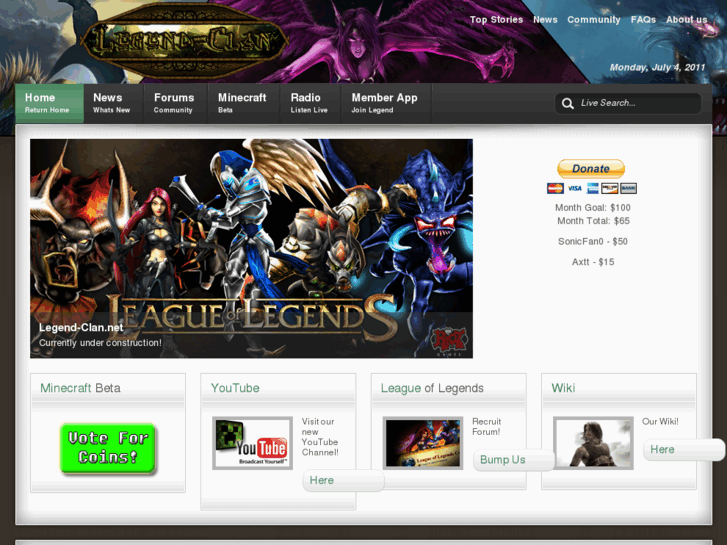Screen dimensions: 727x545
Task: Open the Top Stories link
Action: 496,19
